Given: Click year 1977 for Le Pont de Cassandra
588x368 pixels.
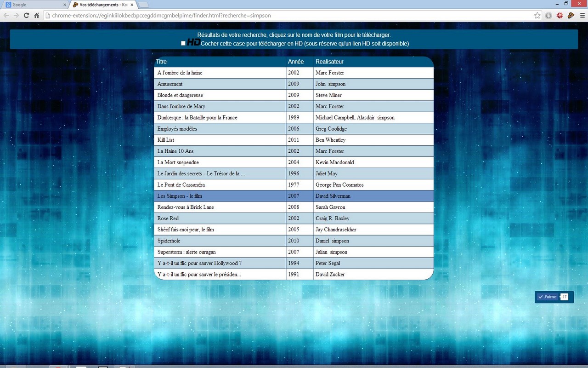Looking at the screenshot, I should coord(294,185).
